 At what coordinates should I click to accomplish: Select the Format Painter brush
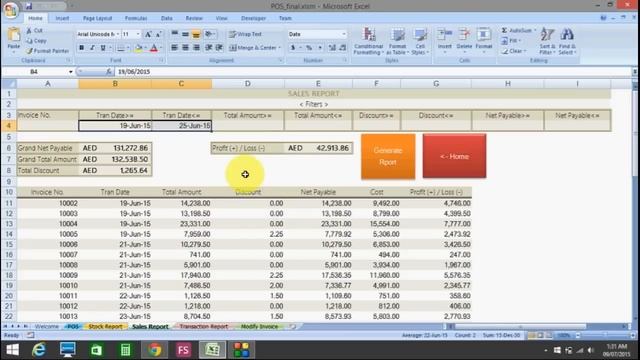pos(29,51)
